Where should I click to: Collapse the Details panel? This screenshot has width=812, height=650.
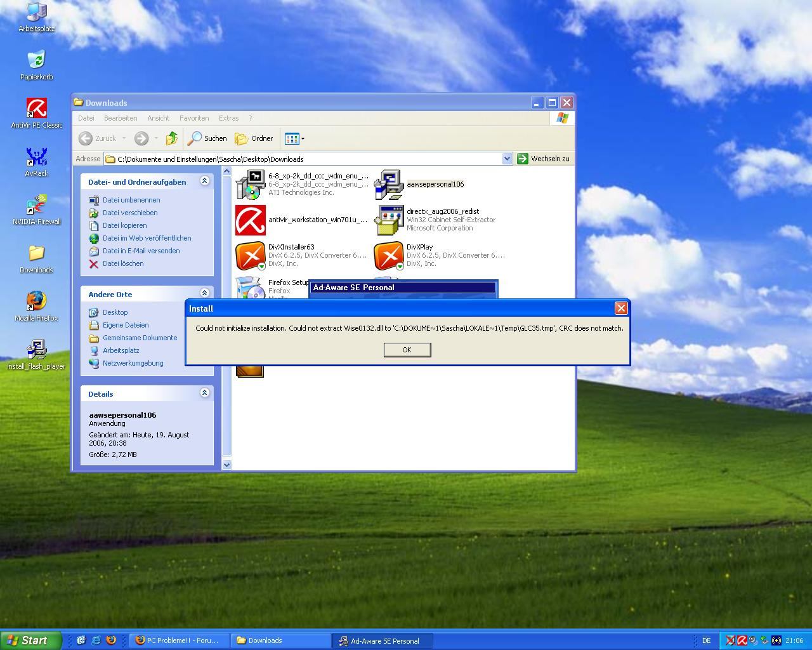click(204, 393)
